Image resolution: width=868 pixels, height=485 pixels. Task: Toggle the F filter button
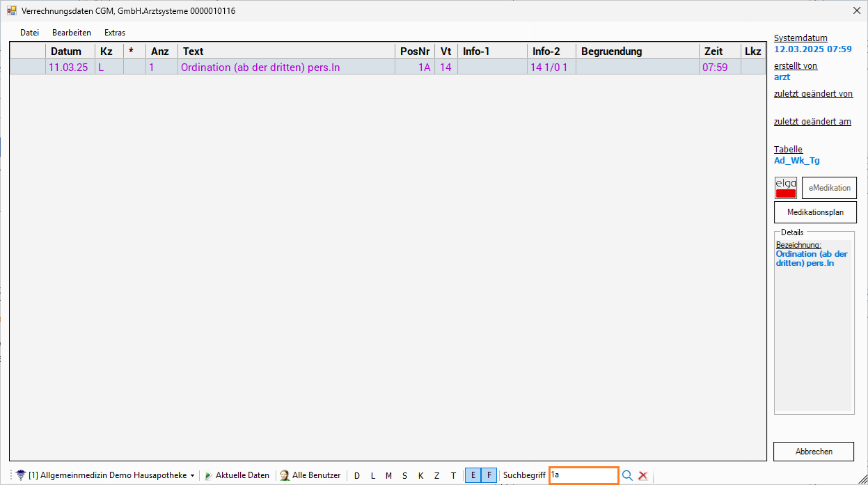click(x=489, y=475)
